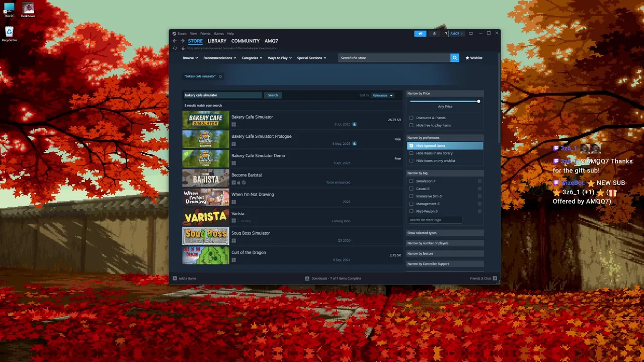This screenshot has height=362, width=644.
Task: Expand Show selected types section
Action: pyautogui.click(x=445, y=233)
